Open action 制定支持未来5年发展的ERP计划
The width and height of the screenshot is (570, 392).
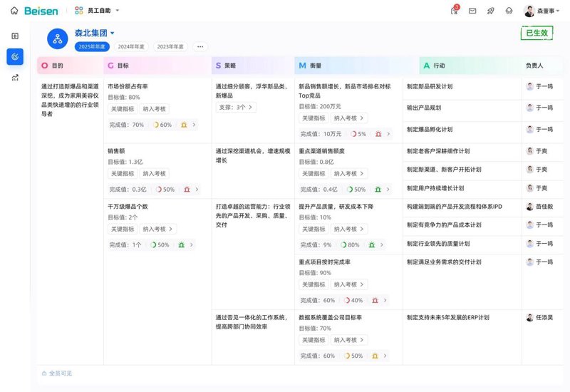click(x=448, y=317)
